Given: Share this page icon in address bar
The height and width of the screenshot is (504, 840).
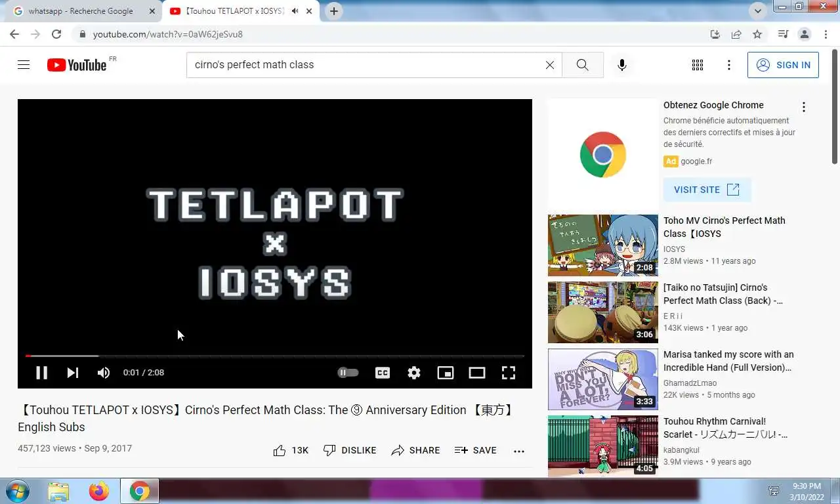Looking at the screenshot, I should coord(736,34).
